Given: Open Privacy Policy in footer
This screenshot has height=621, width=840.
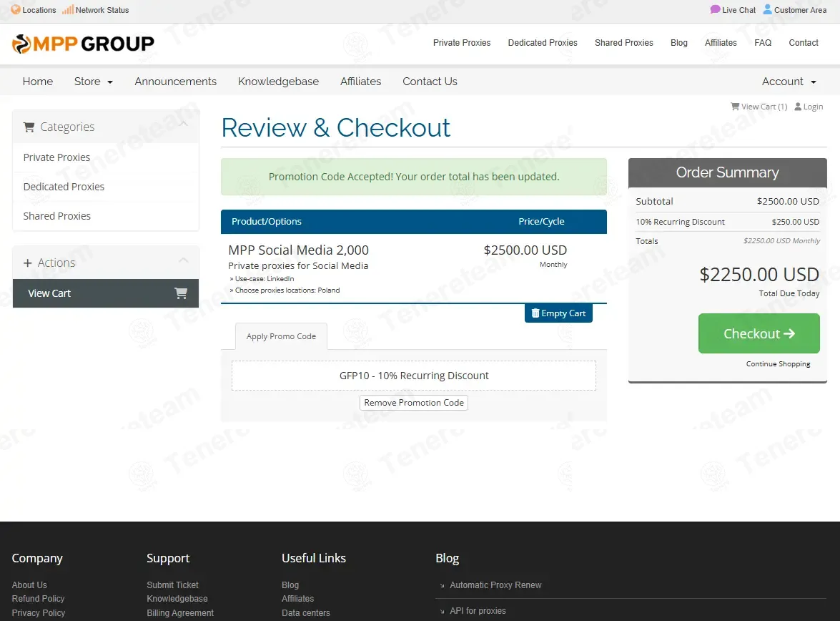Looking at the screenshot, I should point(39,612).
